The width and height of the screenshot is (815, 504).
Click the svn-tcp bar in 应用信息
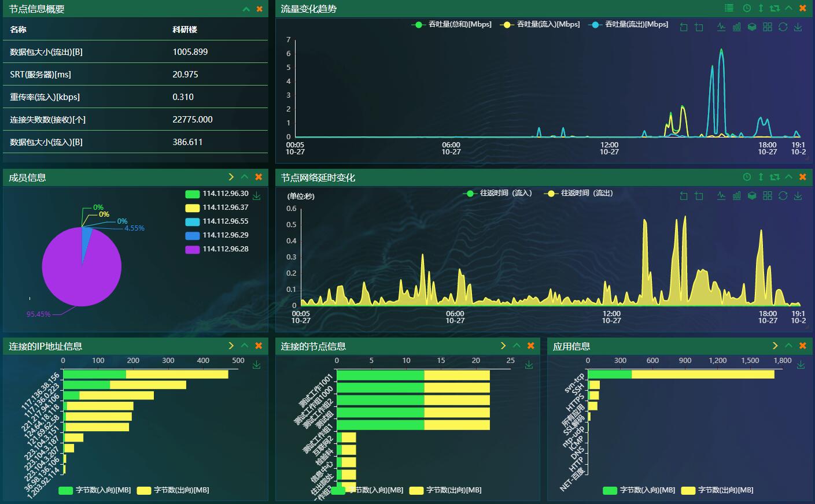681,375
